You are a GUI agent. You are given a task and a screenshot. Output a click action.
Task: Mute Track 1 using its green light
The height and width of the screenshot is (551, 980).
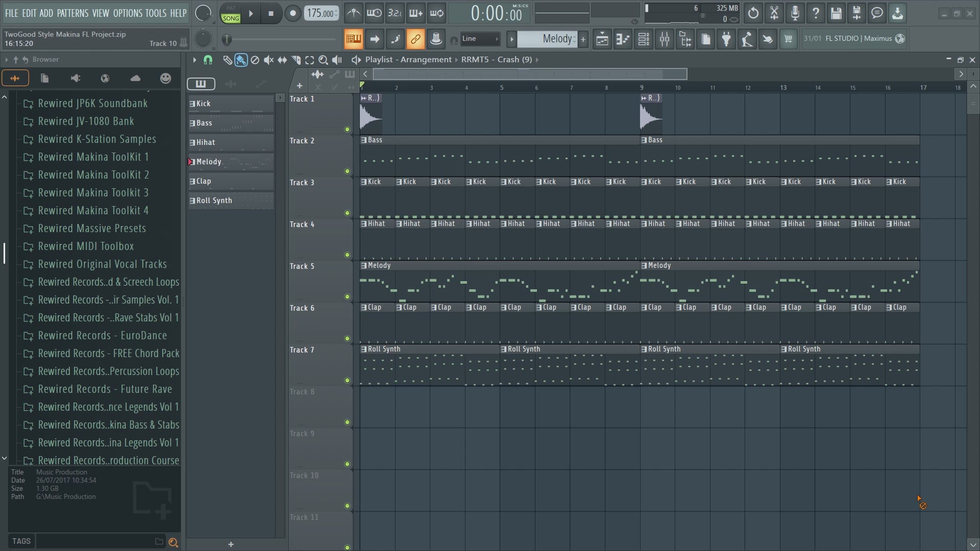click(348, 130)
